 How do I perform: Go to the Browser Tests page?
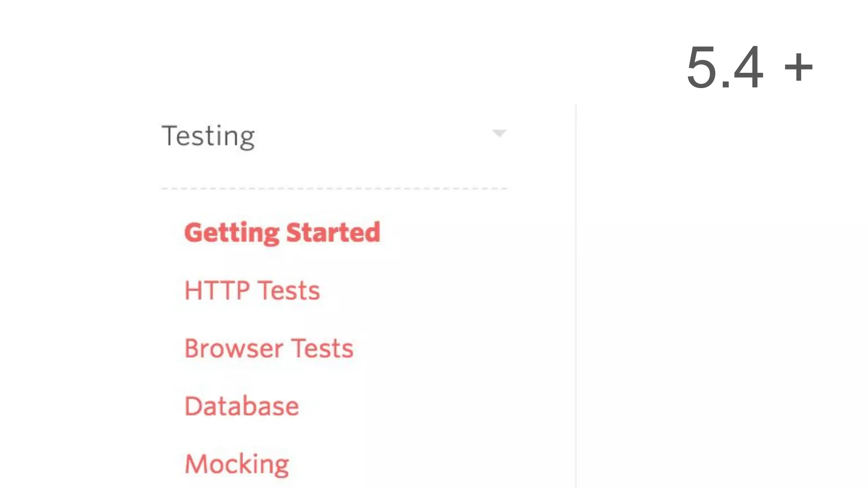click(x=269, y=349)
